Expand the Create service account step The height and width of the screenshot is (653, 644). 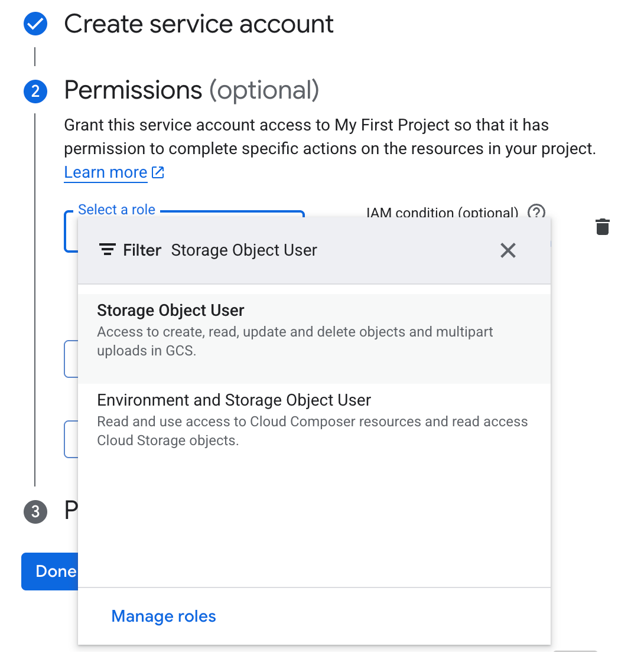tap(199, 24)
